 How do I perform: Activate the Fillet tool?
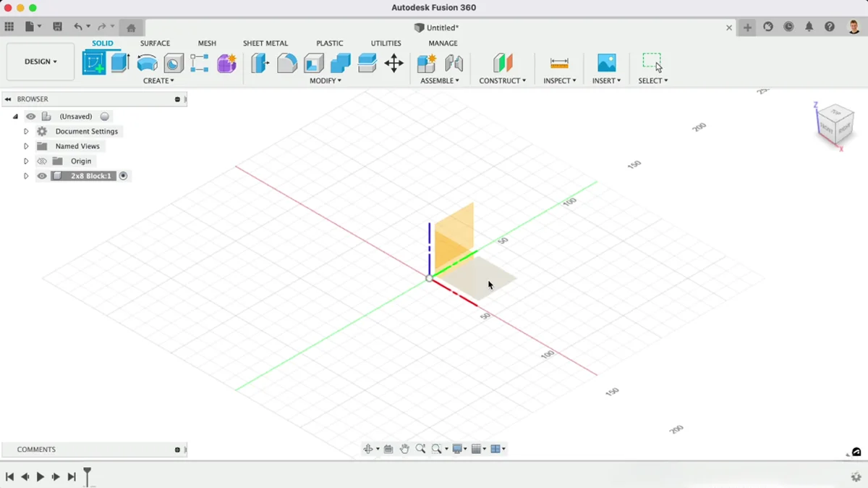coord(287,63)
